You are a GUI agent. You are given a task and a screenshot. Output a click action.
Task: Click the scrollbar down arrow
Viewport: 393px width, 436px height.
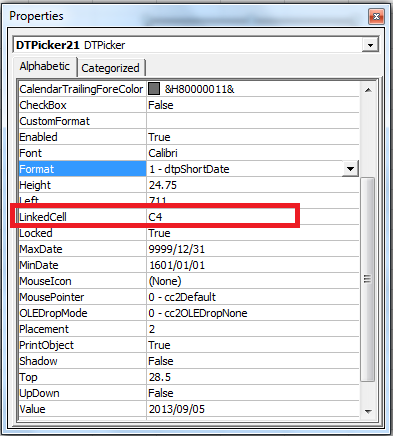(x=368, y=411)
